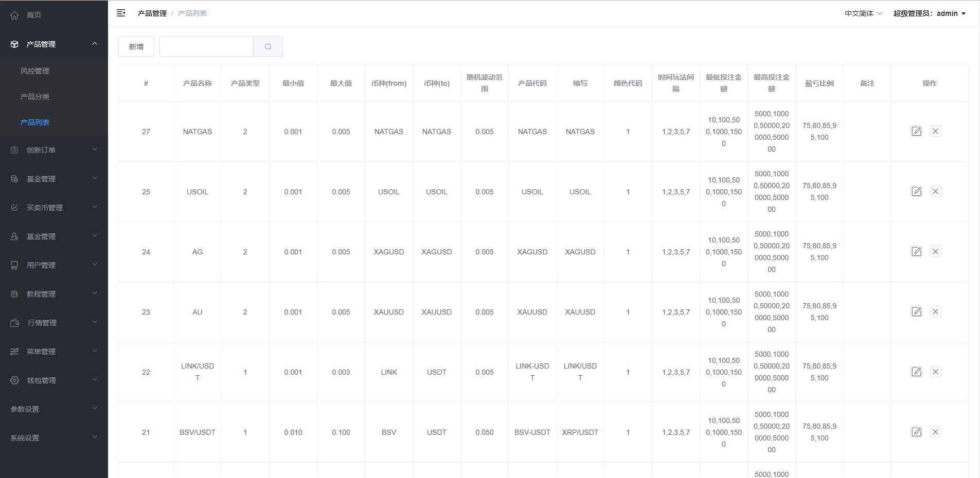Toggle the sidebar collapse hamburger icon
Screen dimensions: 980x478
coord(121,13)
